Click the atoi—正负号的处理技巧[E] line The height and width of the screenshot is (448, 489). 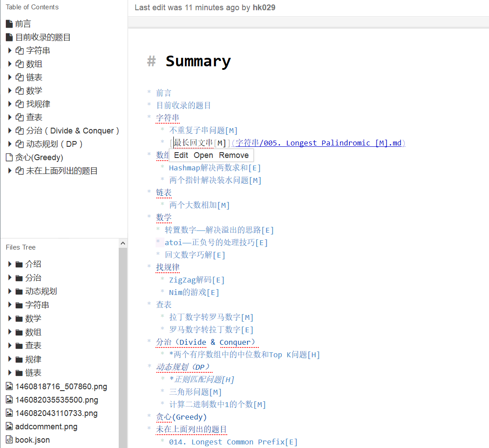coord(216,242)
